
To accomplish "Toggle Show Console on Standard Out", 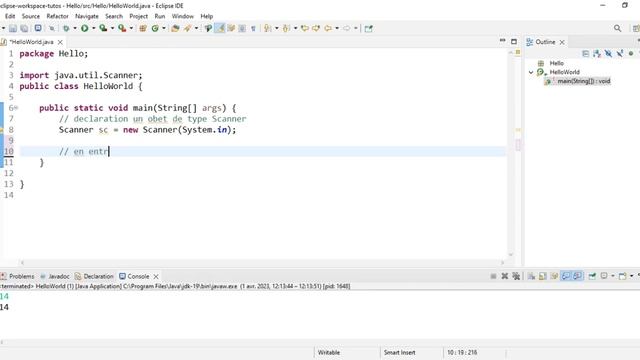I will (x=566, y=276).
